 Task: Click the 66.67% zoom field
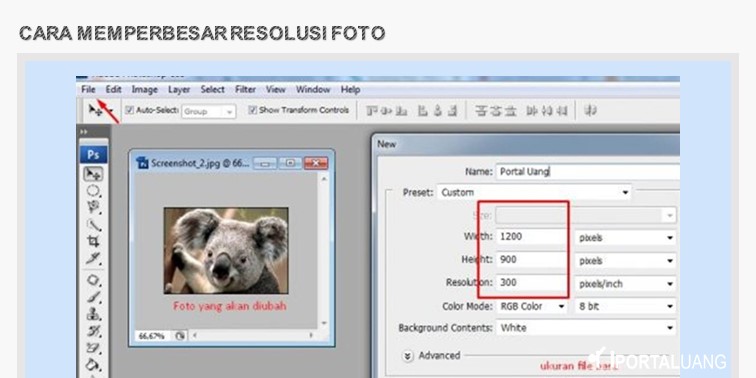pos(152,336)
